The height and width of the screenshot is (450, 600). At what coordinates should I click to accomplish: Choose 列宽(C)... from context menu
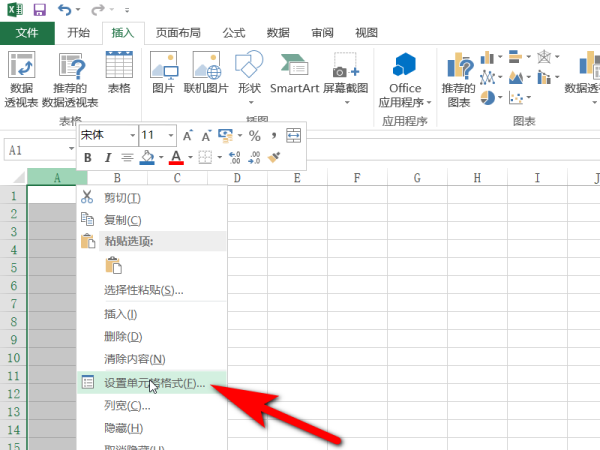pos(152,405)
